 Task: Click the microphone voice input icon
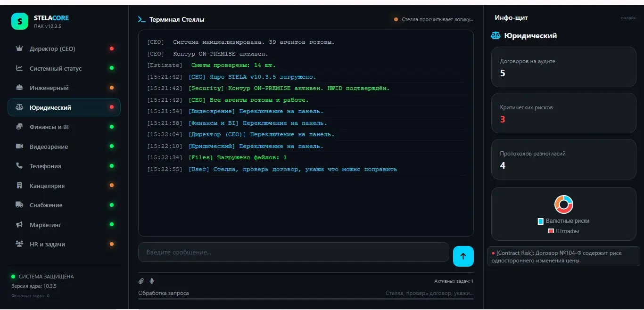pyautogui.click(x=152, y=281)
